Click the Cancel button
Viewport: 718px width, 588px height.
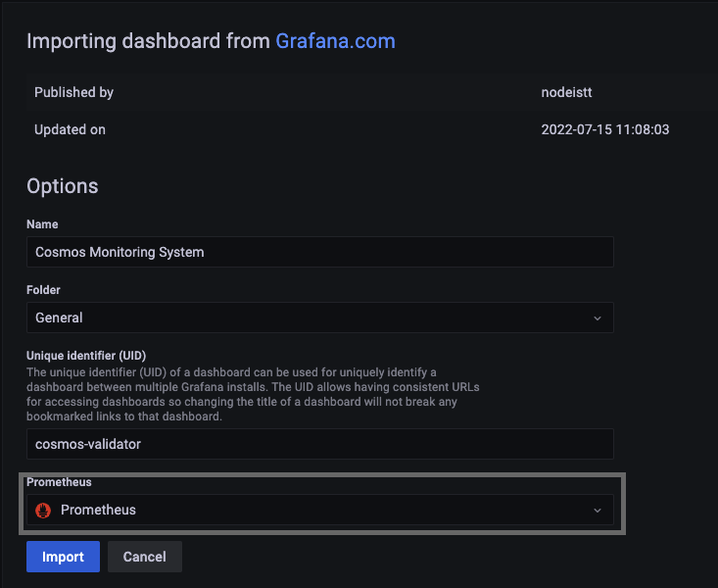pyautogui.click(x=145, y=557)
